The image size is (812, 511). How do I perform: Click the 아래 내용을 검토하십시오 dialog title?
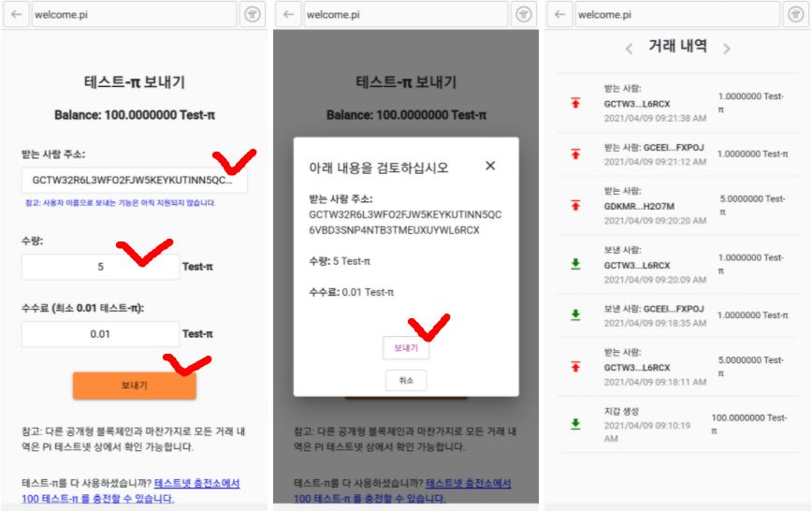point(379,168)
